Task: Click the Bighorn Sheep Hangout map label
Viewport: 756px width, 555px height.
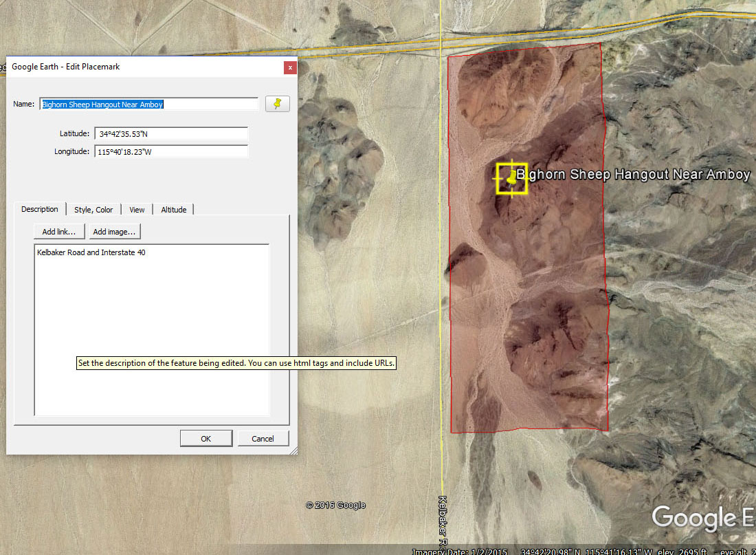Action: [x=632, y=175]
